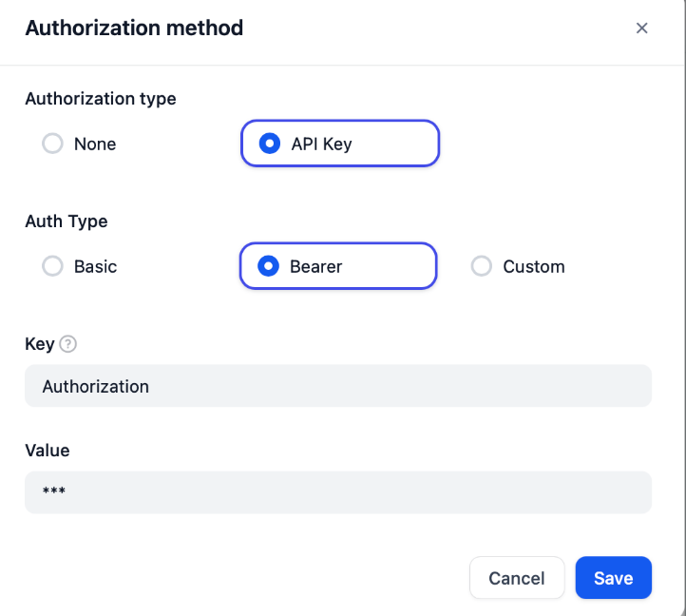Click the empty radio circle beside Custom
The image size is (686, 616).
(x=482, y=266)
